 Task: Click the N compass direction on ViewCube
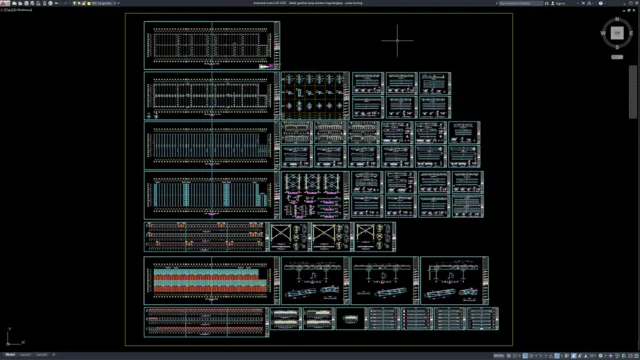coord(617,19)
